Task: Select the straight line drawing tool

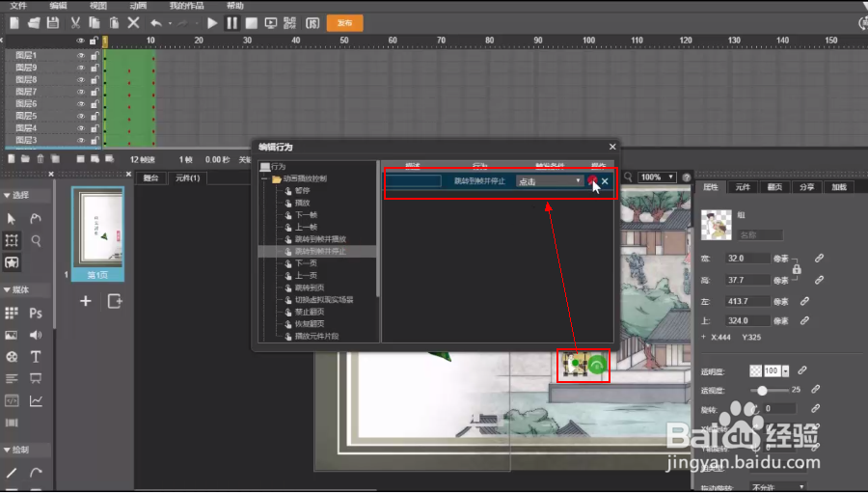Action: [11, 473]
